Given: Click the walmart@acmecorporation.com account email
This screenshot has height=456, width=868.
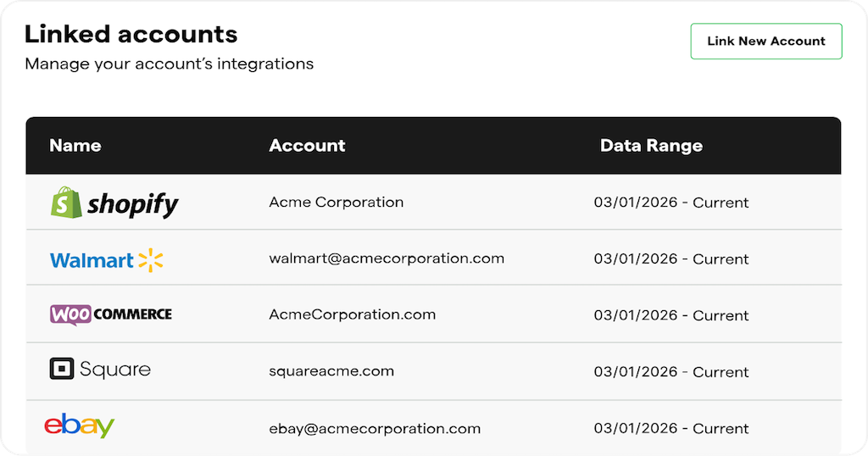Looking at the screenshot, I should click(387, 259).
